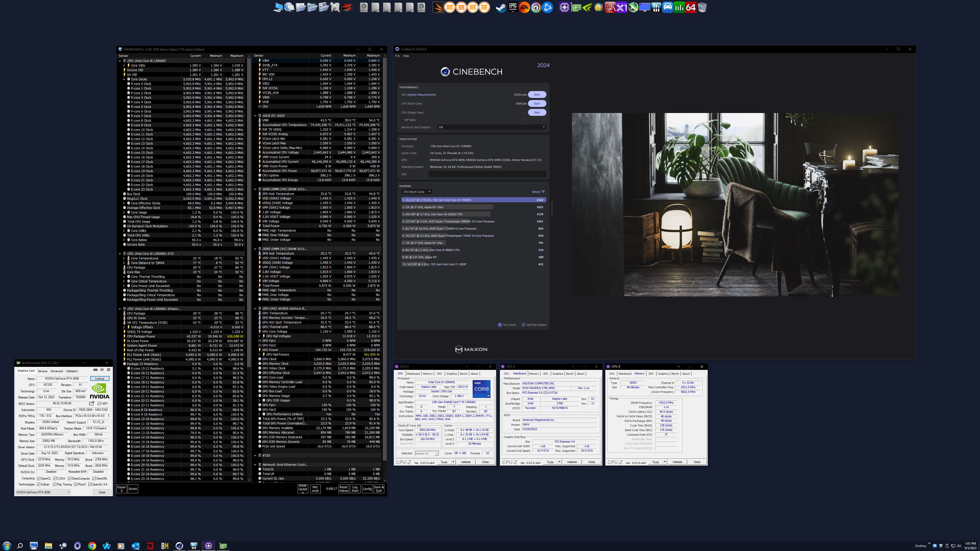Toggle the OpenGL 4.6 checkbox in GPU-Z

point(90,484)
